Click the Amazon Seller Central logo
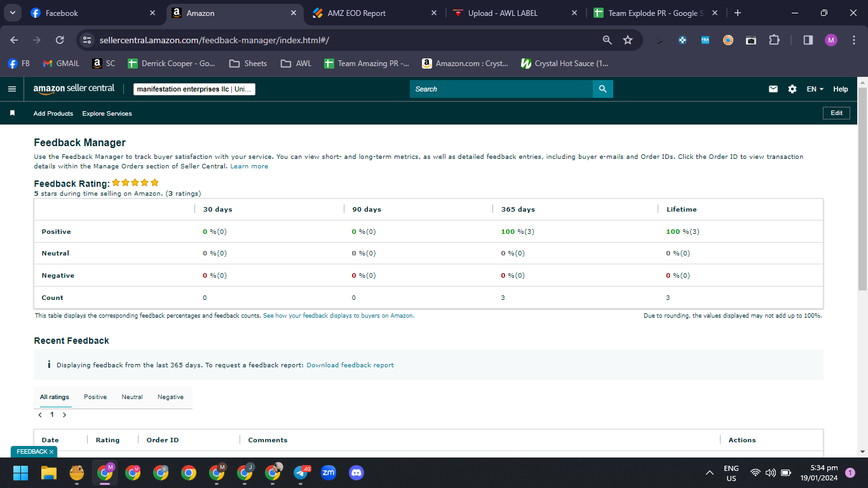The image size is (868, 488). (x=74, y=89)
